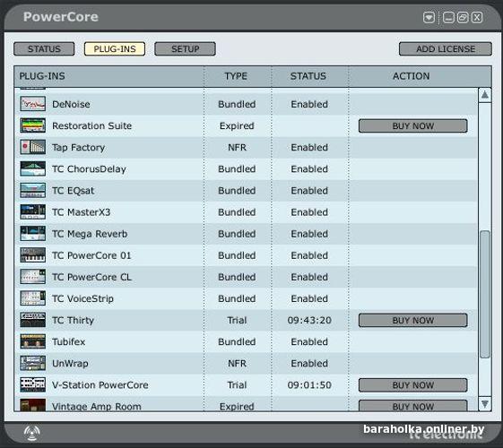
Task: Click the Restoration Suite plug-in icon
Action: point(32,125)
